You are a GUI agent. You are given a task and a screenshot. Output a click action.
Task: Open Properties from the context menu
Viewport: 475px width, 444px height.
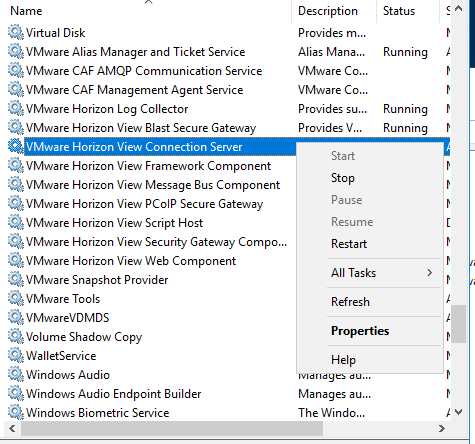click(360, 331)
